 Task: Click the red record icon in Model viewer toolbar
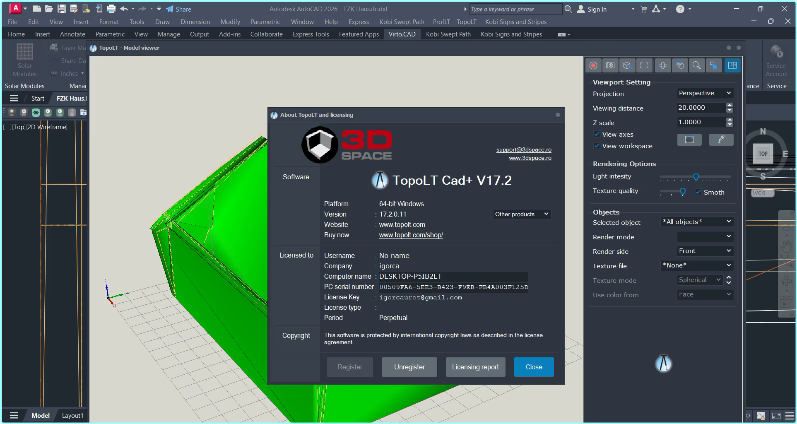pyautogui.click(x=593, y=66)
